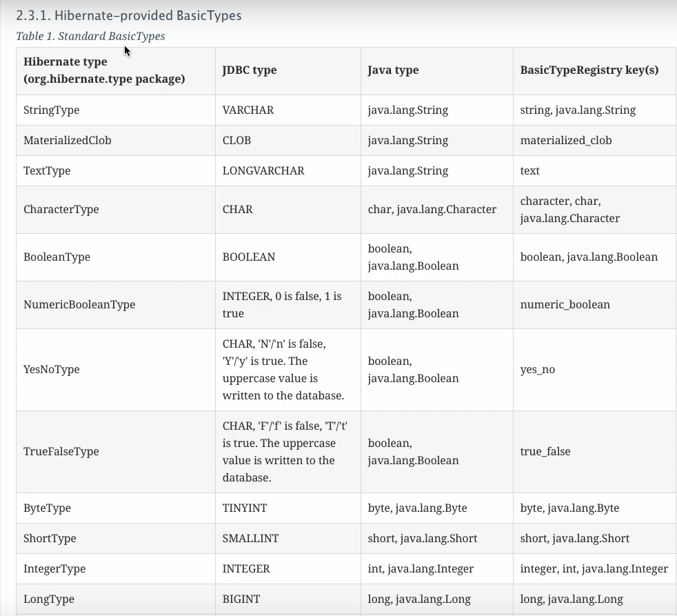Click the INTEGER cell in IntegerType row

click(288, 568)
